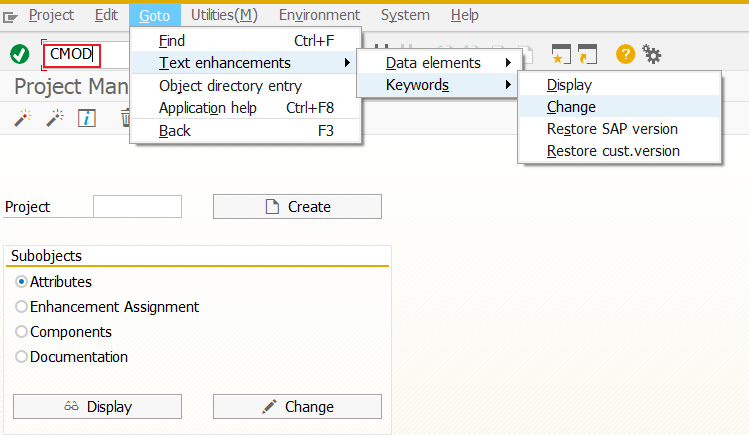Screen dimensions: 749x435
Task: Open the System menu
Action: point(405,15)
